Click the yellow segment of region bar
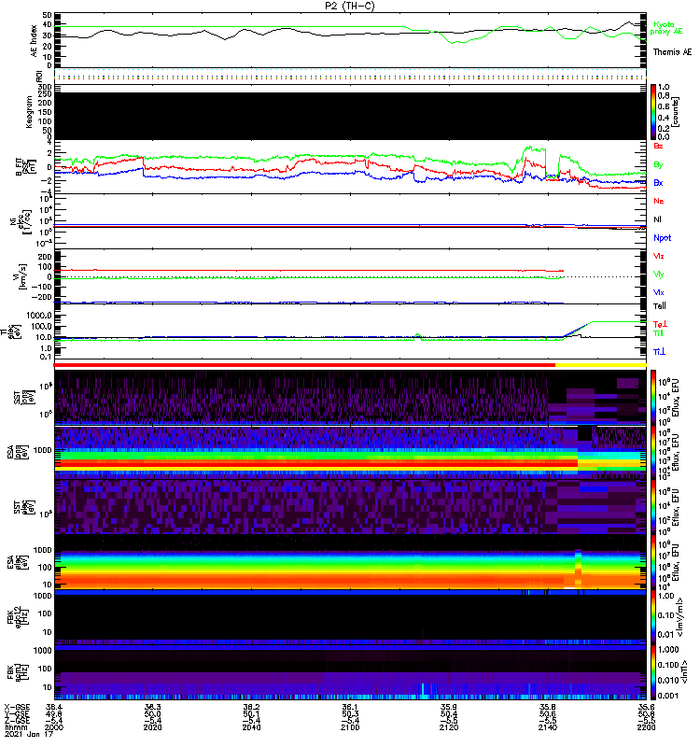Image resolution: width=700 pixels, height=747 pixels. point(600,366)
